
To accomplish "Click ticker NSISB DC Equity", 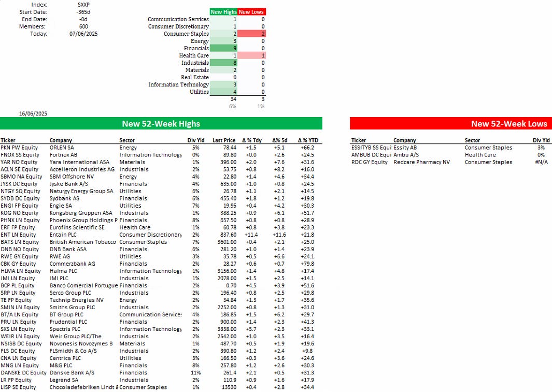I will click(x=21, y=344).
